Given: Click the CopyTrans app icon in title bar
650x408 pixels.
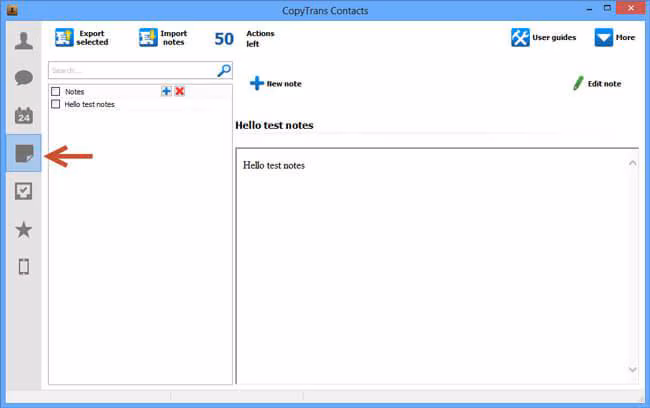Looking at the screenshot, I should pyautogui.click(x=12, y=10).
